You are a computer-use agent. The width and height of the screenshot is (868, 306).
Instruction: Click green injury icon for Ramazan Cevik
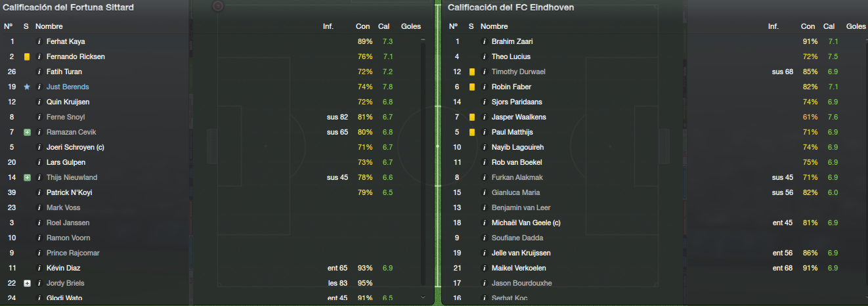click(x=27, y=132)
